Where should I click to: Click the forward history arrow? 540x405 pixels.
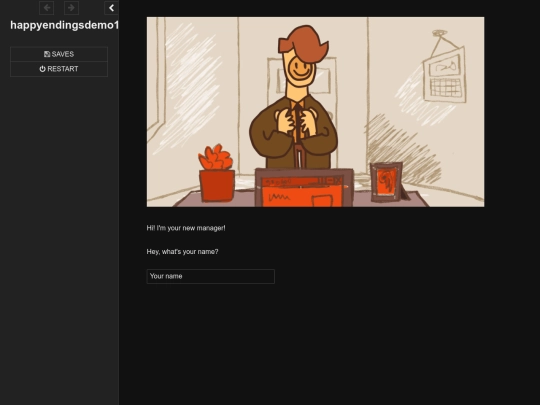tap(71, 8)
